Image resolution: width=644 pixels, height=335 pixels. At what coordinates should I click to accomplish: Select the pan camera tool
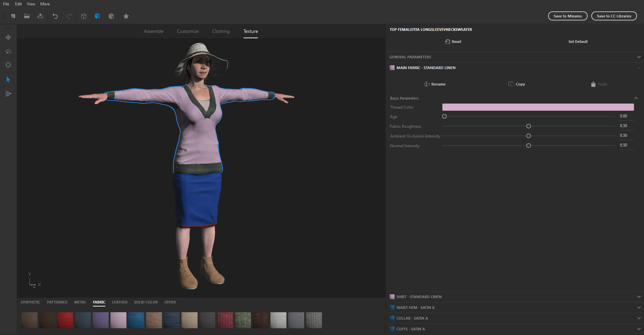coord(8,38)
